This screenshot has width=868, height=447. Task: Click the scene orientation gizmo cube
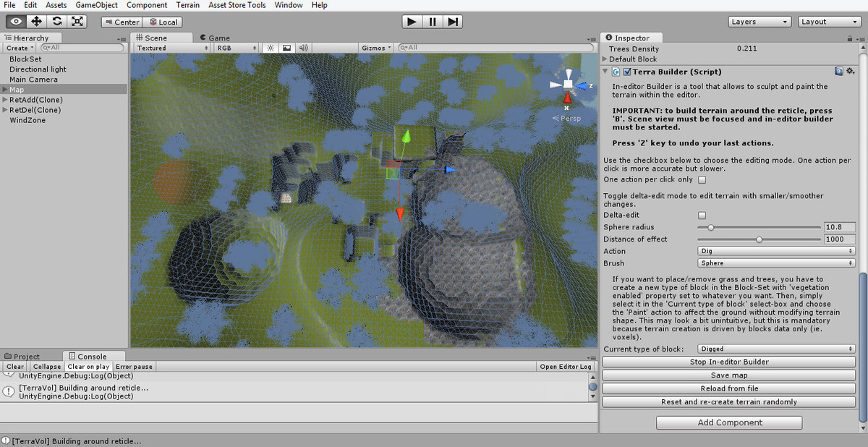pyautogui.click(x=568, y=85)
